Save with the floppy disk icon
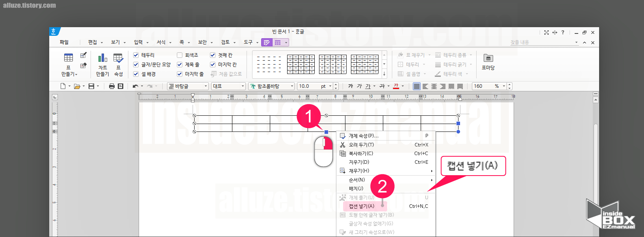644x237 pixels. pos(91,86)
